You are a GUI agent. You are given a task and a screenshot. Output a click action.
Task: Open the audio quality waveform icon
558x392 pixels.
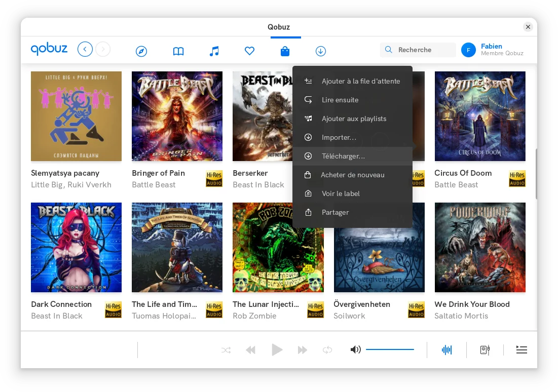point(447,350)
